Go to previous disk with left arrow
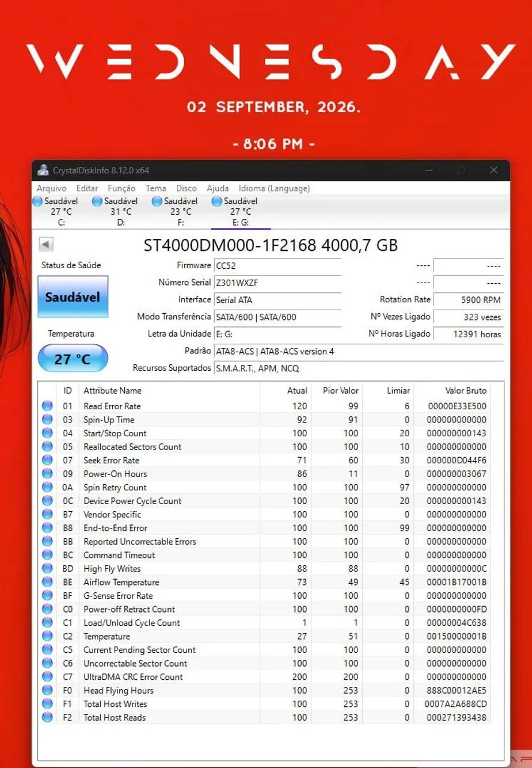 pos(46,244)
